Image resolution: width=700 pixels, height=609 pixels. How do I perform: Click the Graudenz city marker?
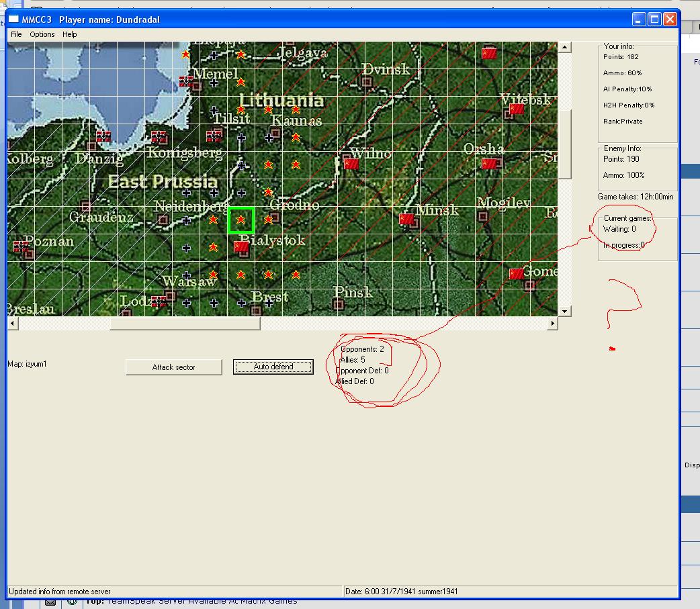click(86, 205)
